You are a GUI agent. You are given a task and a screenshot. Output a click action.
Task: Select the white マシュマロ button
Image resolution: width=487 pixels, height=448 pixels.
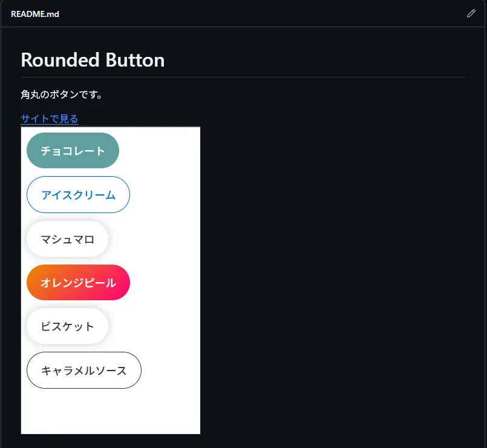click(x=67, y=239)
